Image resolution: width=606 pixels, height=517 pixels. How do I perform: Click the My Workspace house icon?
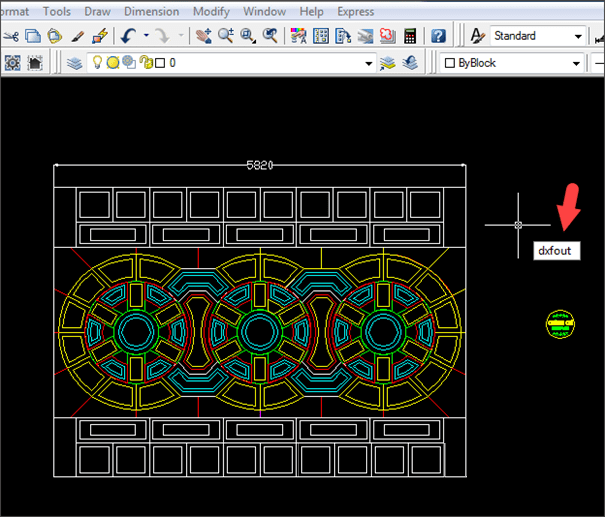click(35, 63)
